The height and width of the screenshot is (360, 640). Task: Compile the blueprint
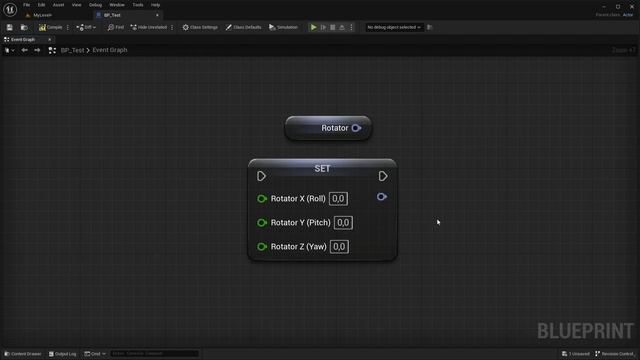click(x=51, y=27)
